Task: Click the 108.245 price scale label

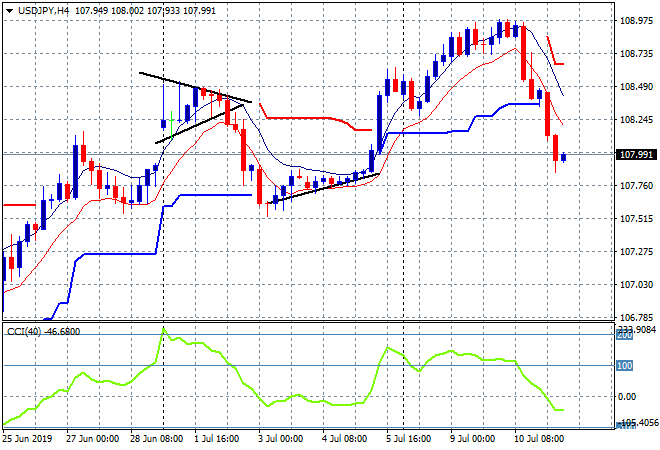Action: [x=636, y=120]
